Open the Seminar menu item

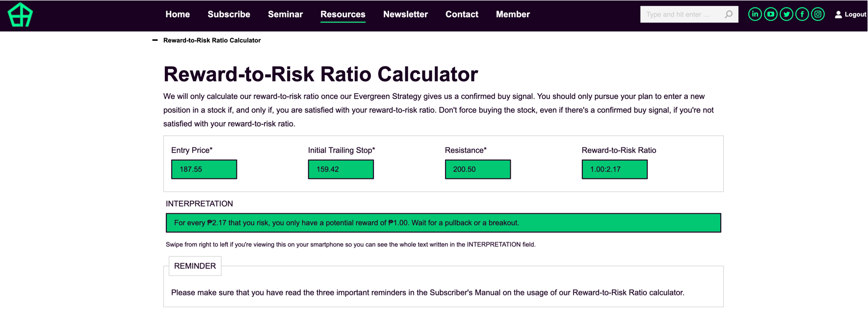[285, 14]
